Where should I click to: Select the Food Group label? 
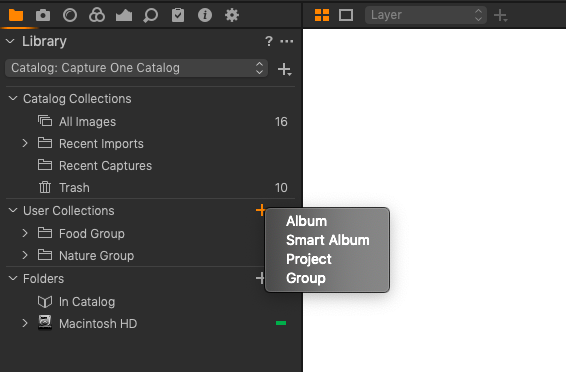92,233
